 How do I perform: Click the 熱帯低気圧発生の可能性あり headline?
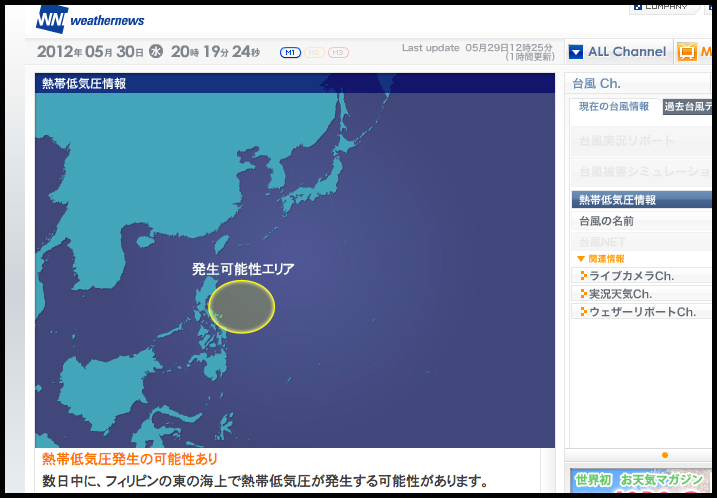pyautogui.click(x=130, y=459)
